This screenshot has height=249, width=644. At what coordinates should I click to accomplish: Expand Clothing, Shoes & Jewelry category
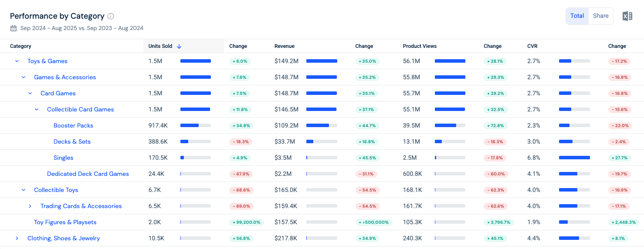coord(17,239)
